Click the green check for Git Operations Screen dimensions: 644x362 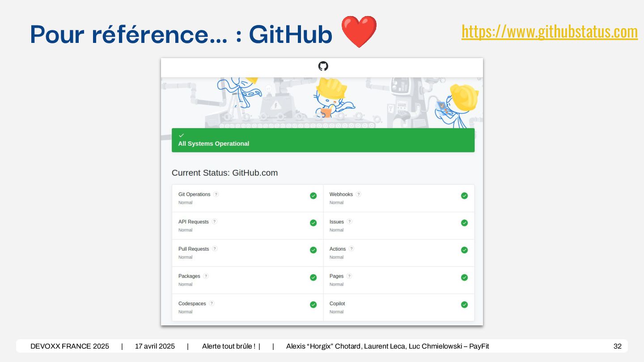[x=313, y=196]
